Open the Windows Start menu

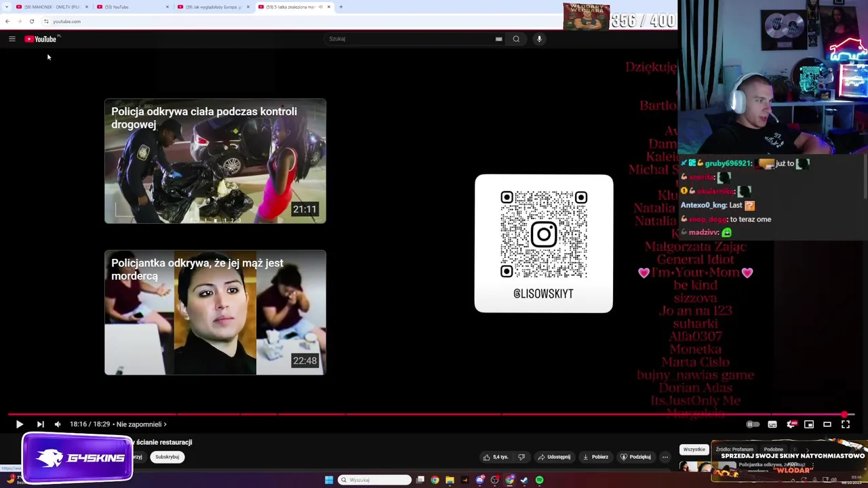[x=329, y=480]
